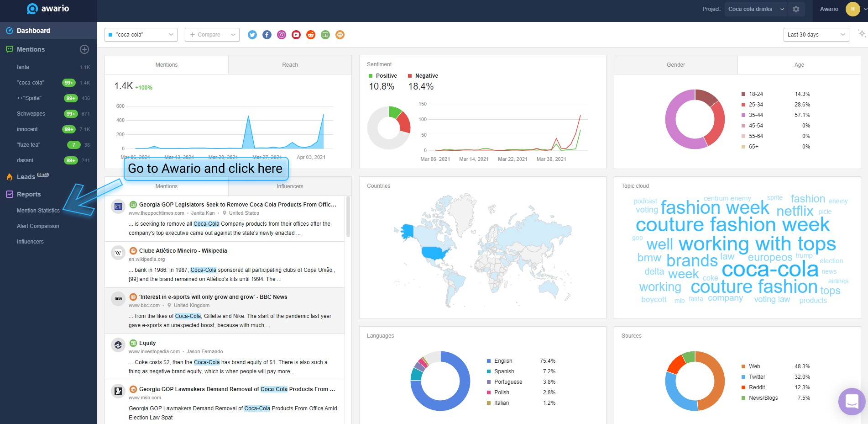868x424 pixels.
Task: Open the Coca cola drinks project dropdown
Action: [756, 9]
